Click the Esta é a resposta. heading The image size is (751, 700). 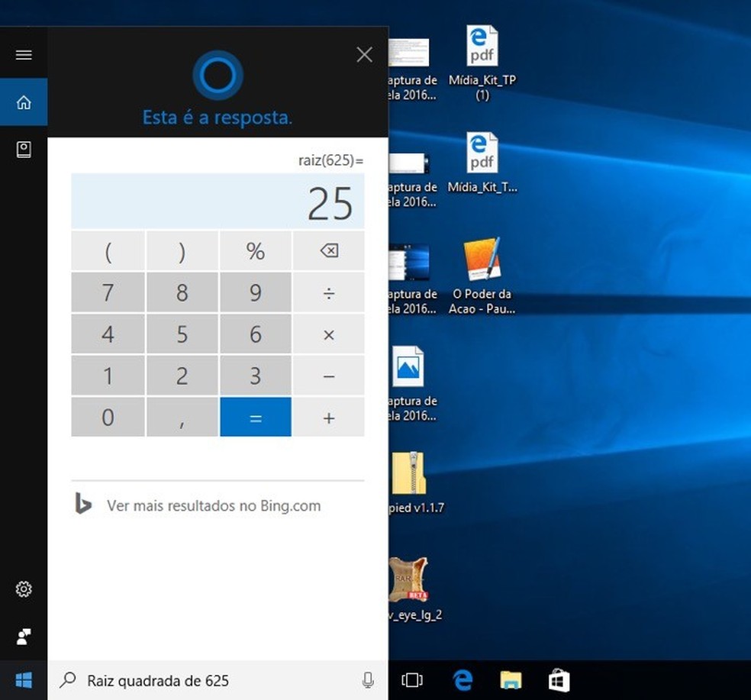pyautogui.click(x=218, y=118)
